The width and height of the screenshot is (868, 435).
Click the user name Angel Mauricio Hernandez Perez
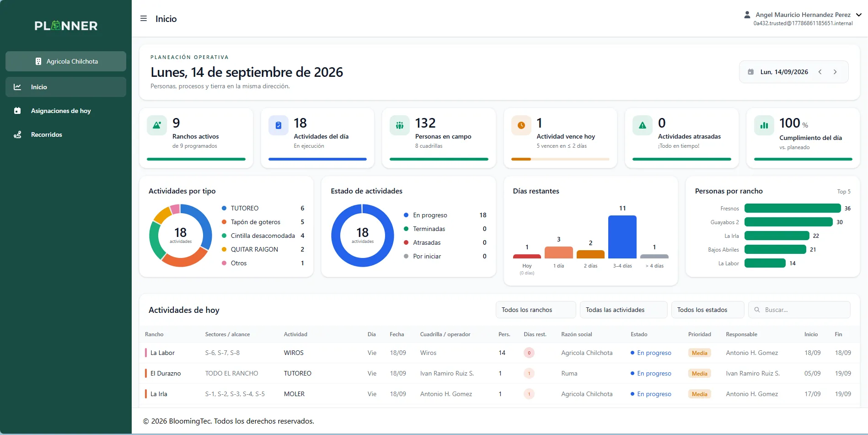point(803,15)
